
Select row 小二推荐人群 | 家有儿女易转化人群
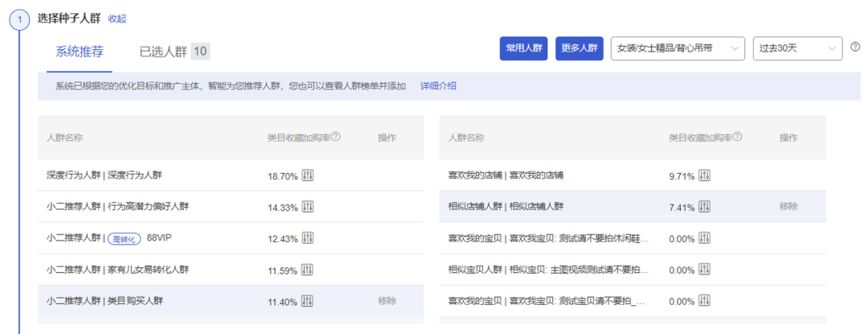(231, 270)
